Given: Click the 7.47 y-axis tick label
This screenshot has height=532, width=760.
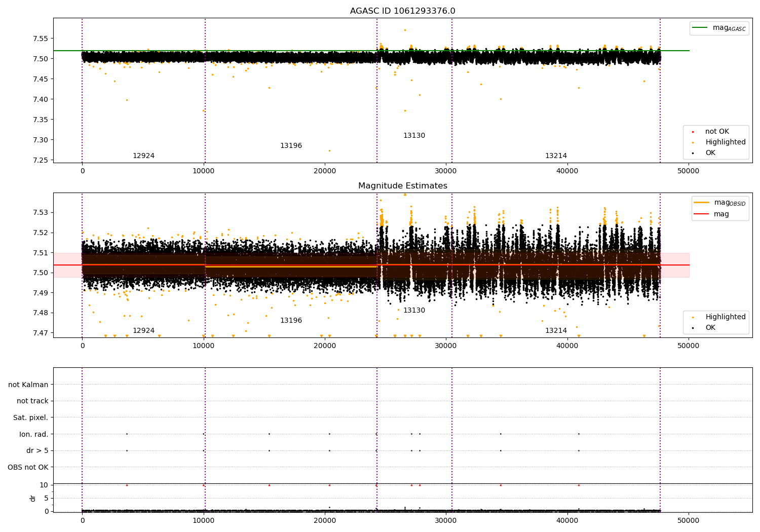Looking at the screenshot, I should click(x=41, y=333).
